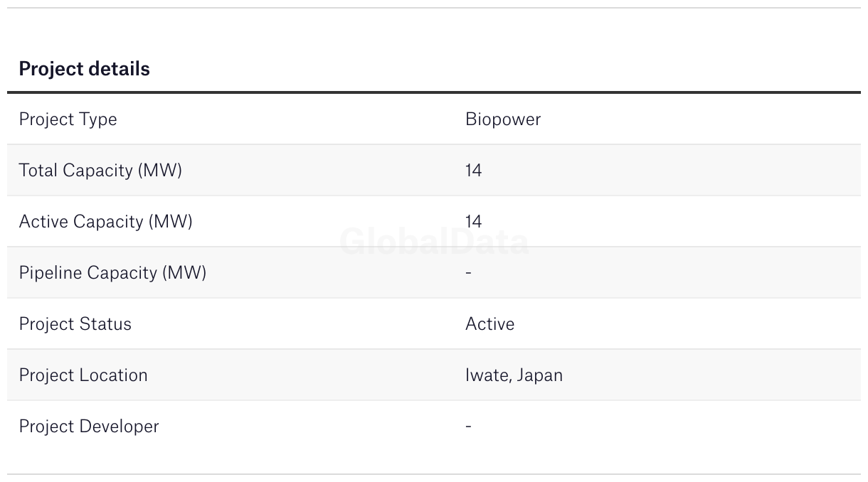The image size is (868, 482).
Task: Select Pipeline Capacity (MW) label
Action: 112,273
